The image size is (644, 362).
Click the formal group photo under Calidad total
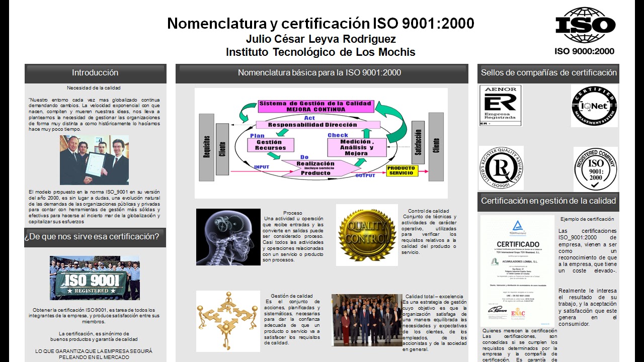point(367,320)
